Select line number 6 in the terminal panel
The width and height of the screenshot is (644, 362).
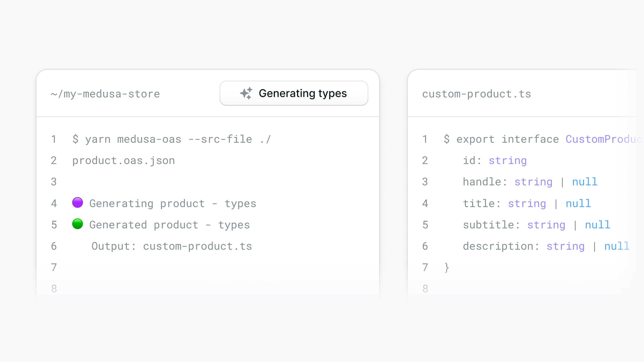(x=54, y=246)
